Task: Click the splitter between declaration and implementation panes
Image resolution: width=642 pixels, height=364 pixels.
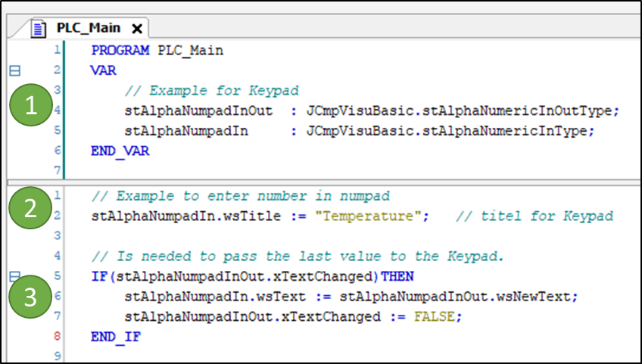Action: (321, 182)
